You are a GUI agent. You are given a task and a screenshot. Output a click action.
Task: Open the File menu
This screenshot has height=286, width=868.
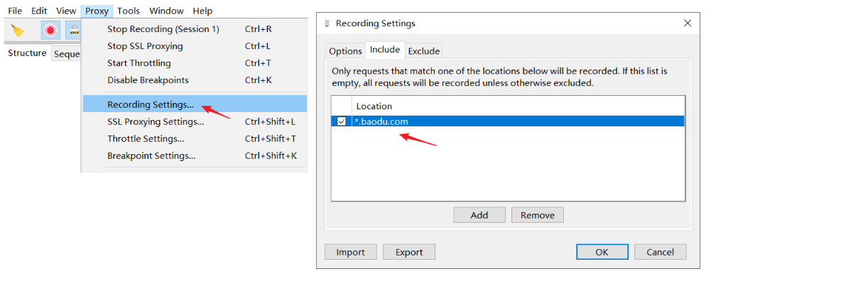[x=15, y=11]
